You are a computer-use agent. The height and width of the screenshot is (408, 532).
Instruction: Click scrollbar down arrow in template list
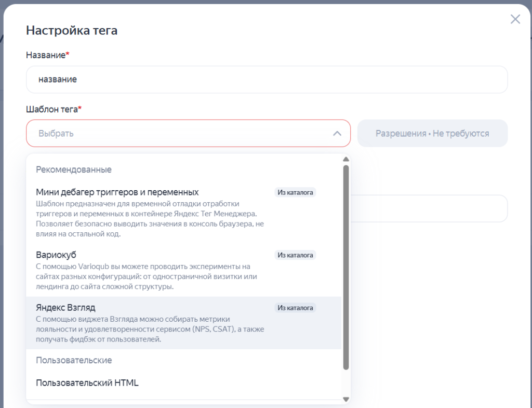tap(345, 400)
